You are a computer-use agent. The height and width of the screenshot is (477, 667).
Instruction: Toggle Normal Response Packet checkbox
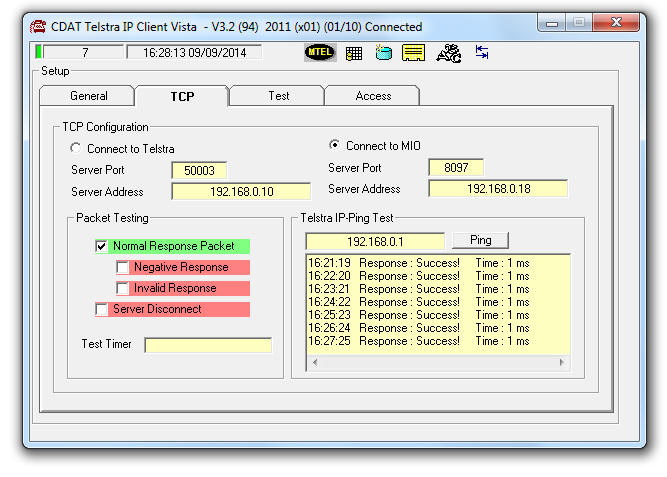click(x=101, y=246)
